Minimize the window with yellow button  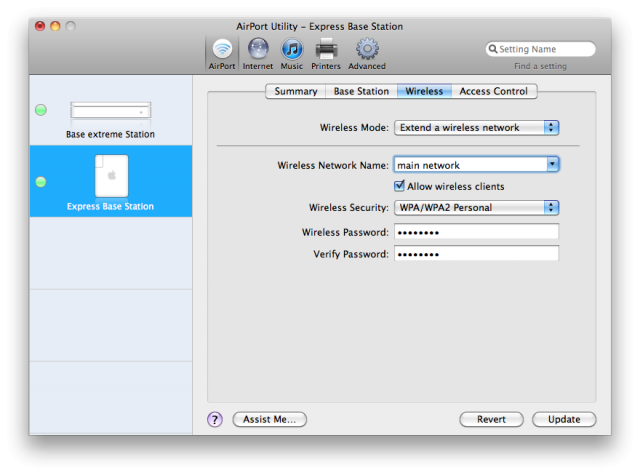tap(55, 26)
